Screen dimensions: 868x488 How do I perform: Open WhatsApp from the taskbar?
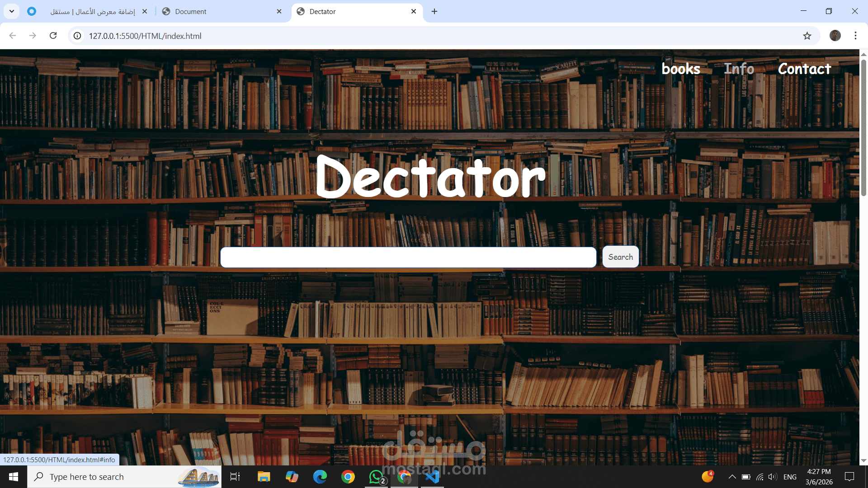point(377,476)
